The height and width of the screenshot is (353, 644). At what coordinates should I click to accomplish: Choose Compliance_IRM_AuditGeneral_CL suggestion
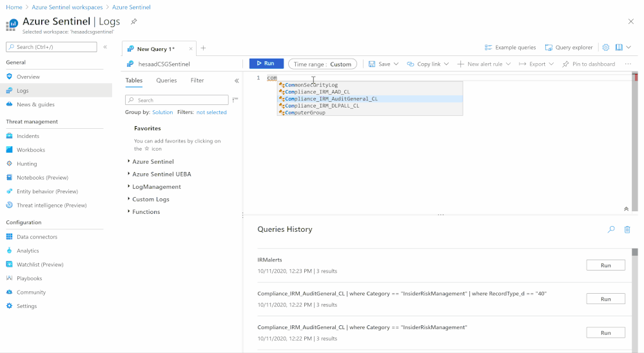370,99
